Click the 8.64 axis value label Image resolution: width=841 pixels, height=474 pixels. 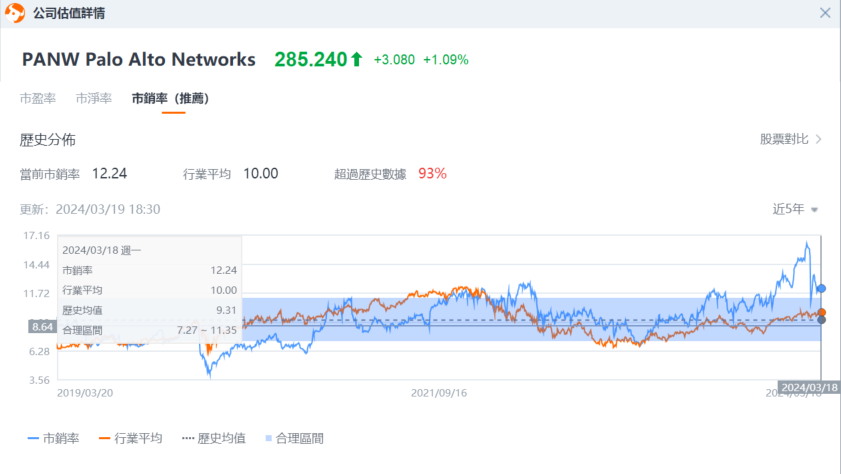pos(42,327)
